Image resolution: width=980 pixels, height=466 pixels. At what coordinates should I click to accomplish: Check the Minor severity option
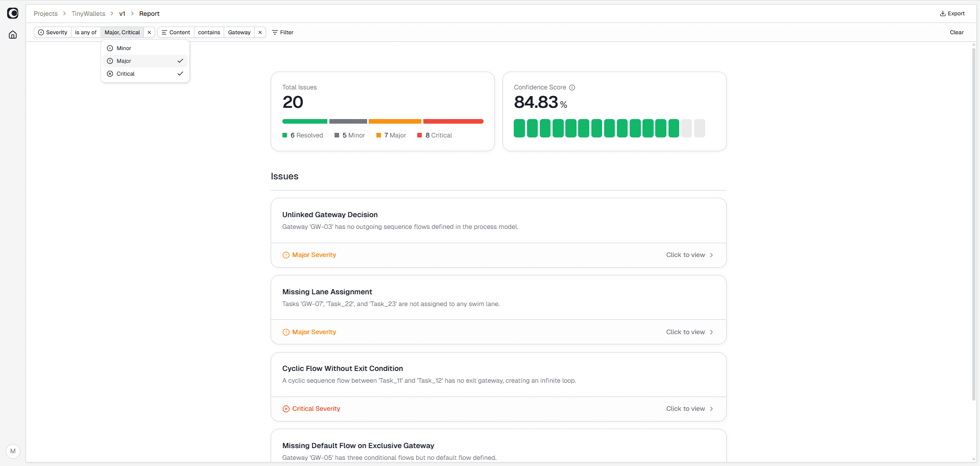click(x=124, y=48)
